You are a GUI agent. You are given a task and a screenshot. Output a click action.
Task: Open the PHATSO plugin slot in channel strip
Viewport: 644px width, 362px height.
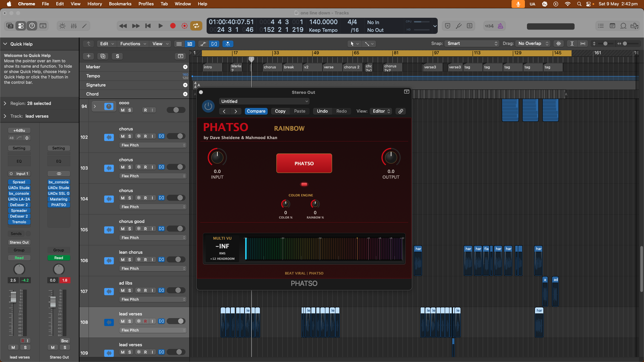pos(59,205)
